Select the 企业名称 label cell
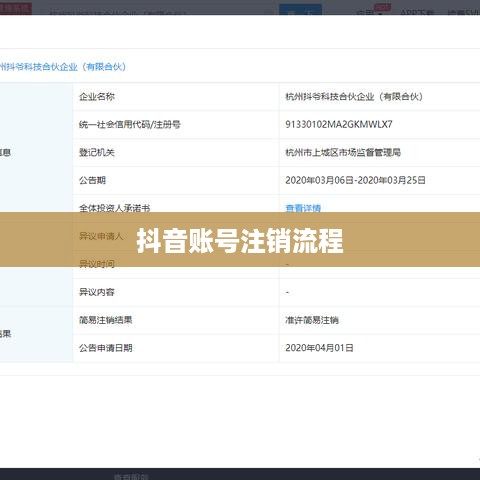Viewport: 480px width, 480px height. point(97,97)
